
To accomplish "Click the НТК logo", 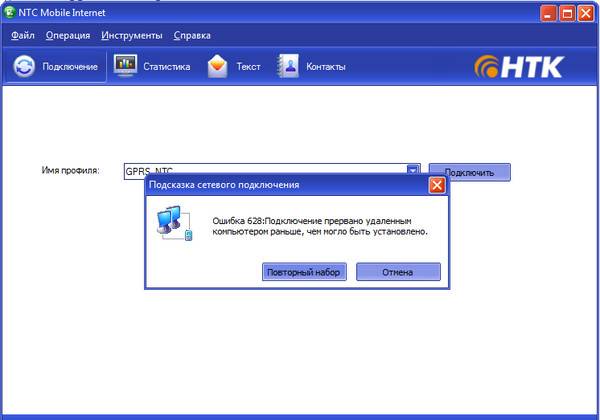I will (x=519, y=67).
